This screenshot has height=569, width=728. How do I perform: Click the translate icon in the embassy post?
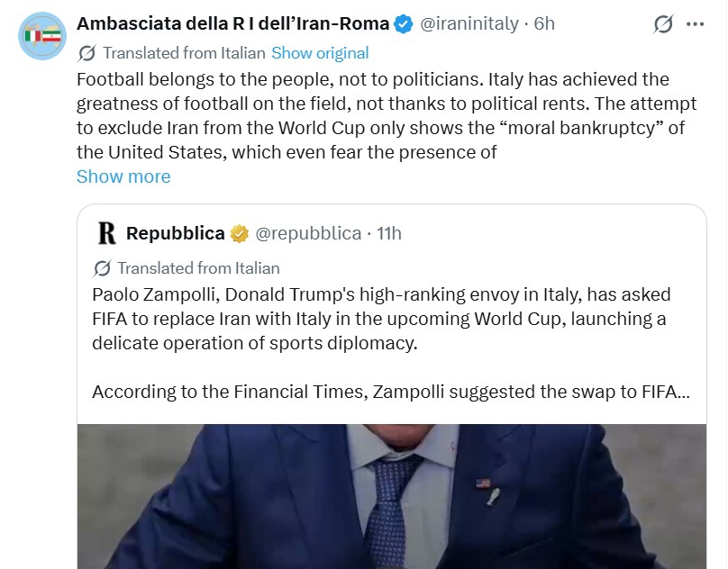[x=87, y=53]
